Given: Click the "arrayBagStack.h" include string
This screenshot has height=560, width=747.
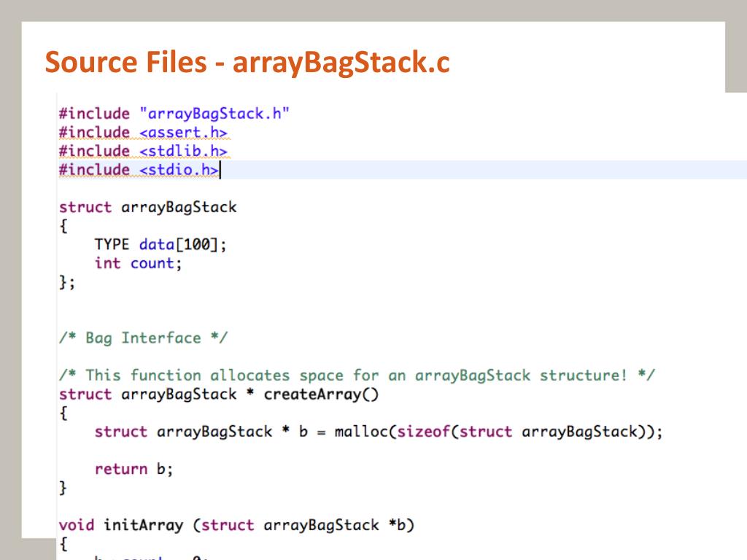Looking at the screenshot, I should click(x=214, y=114).
